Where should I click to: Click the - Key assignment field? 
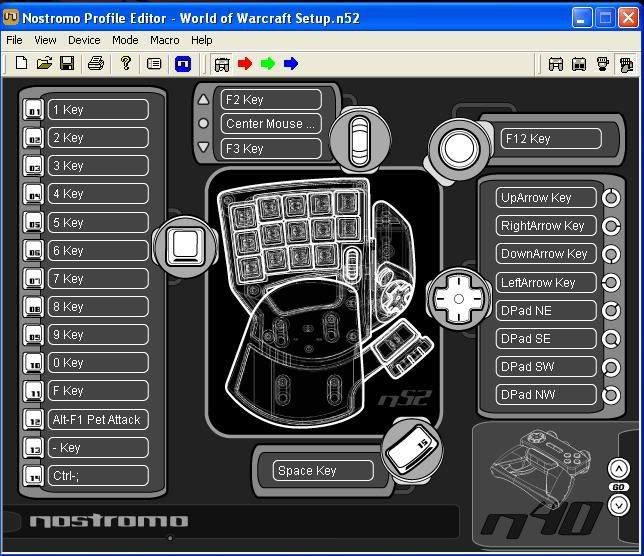[x=98, y=448]
